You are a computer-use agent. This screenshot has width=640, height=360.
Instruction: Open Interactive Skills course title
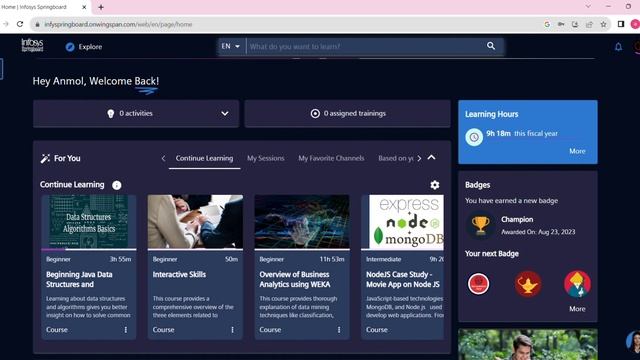click(179, 274)
